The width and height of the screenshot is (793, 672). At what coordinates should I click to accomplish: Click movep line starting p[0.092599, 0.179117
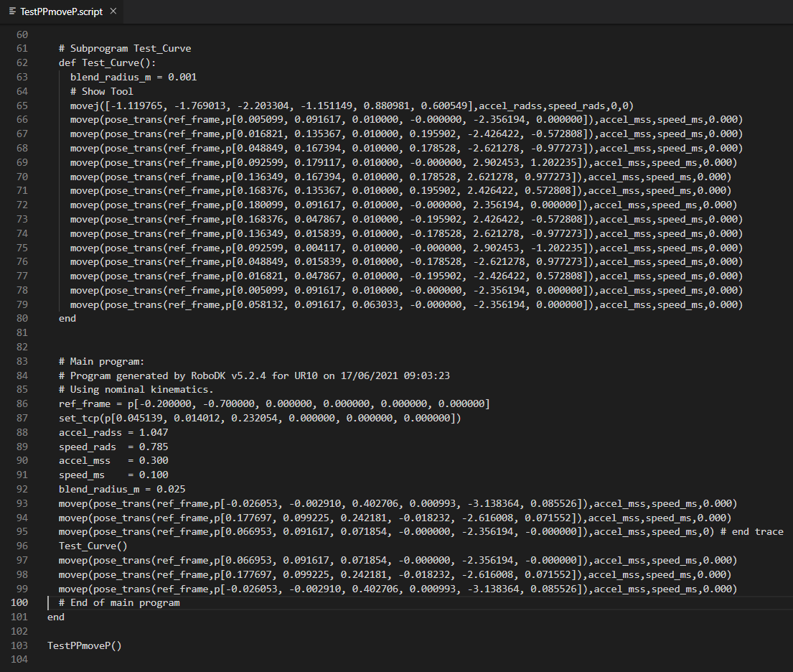tap(403, 162)
